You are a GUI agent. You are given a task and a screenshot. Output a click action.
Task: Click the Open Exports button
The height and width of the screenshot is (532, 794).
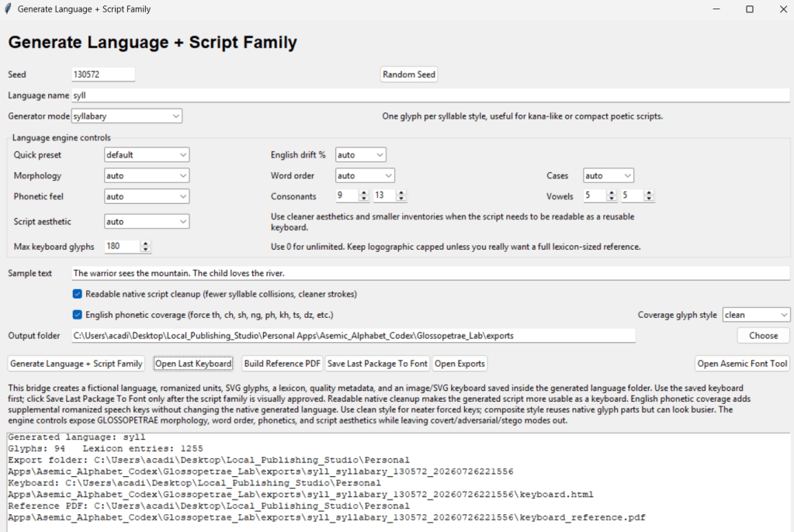pos(459,364)
